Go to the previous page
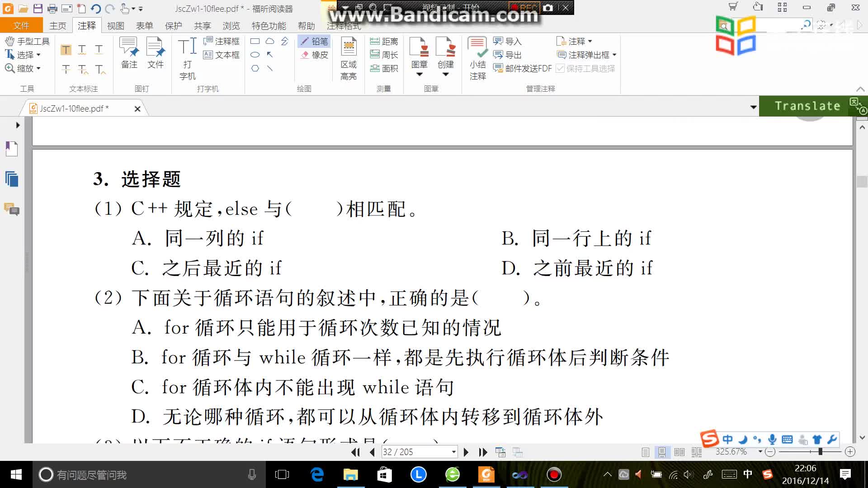Image resolution: width=868 pixels, height=488 pixels. pyautogui.click(x=373, y=452)
